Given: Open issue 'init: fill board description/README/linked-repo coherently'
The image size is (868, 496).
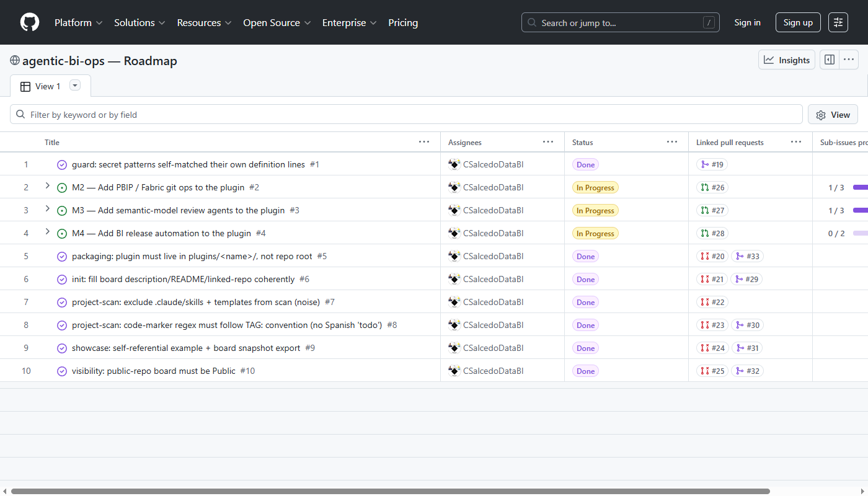Looking at the screenshot, I should click(184, 279).
